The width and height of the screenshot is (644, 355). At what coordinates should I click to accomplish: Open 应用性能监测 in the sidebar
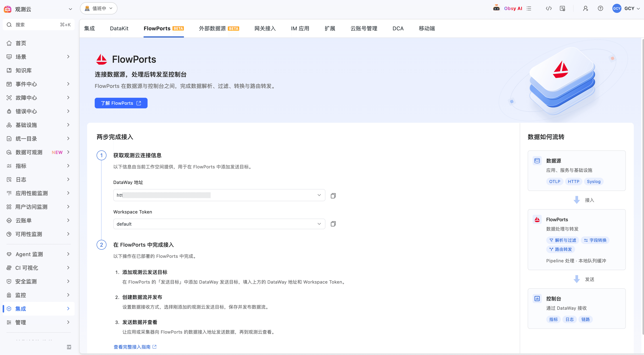click(x=38, y=193)
